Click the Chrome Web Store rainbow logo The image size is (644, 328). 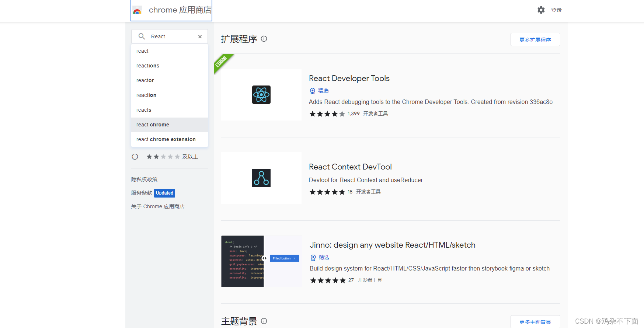[x=137, y=10]
